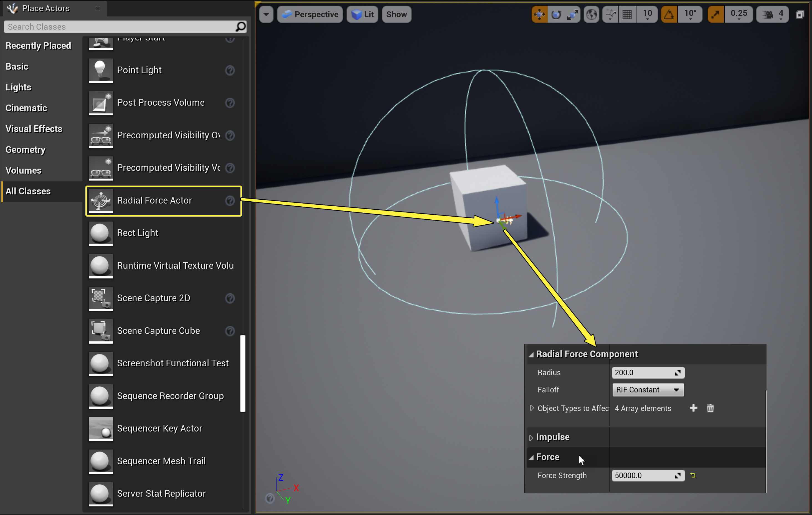812x515 pixels.
Task: Expand Object Types to Affect array
Action: [x=532, y=408]
